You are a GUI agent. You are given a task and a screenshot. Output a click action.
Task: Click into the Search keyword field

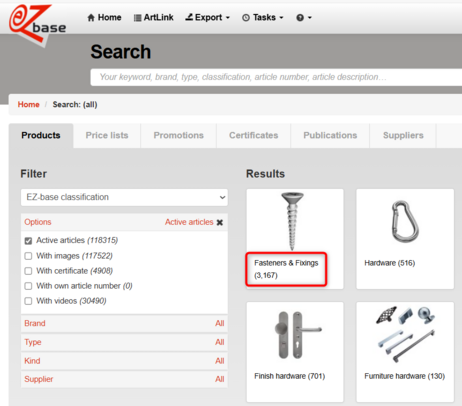[276, 77]
